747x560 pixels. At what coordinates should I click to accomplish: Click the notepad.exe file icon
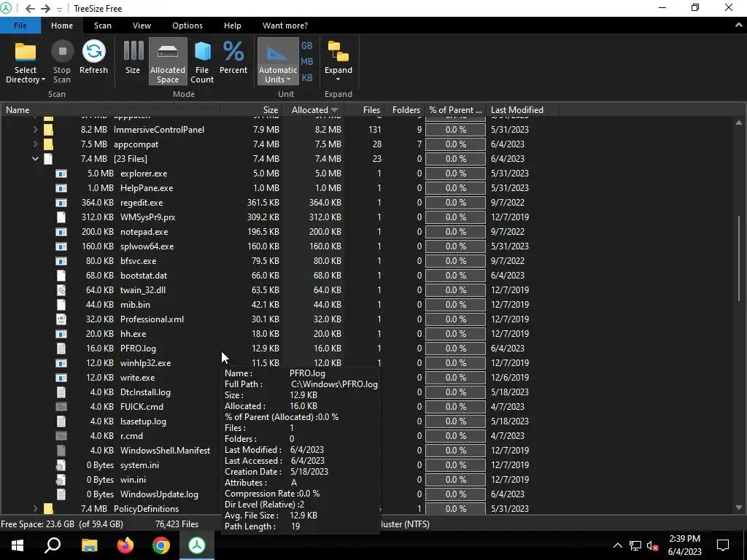(61, 231)
